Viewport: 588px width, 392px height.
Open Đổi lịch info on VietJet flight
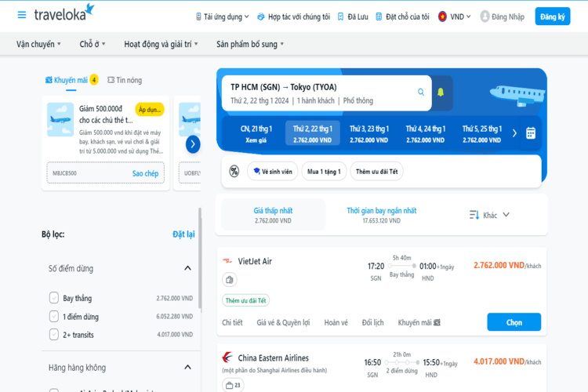click(372, 322)
